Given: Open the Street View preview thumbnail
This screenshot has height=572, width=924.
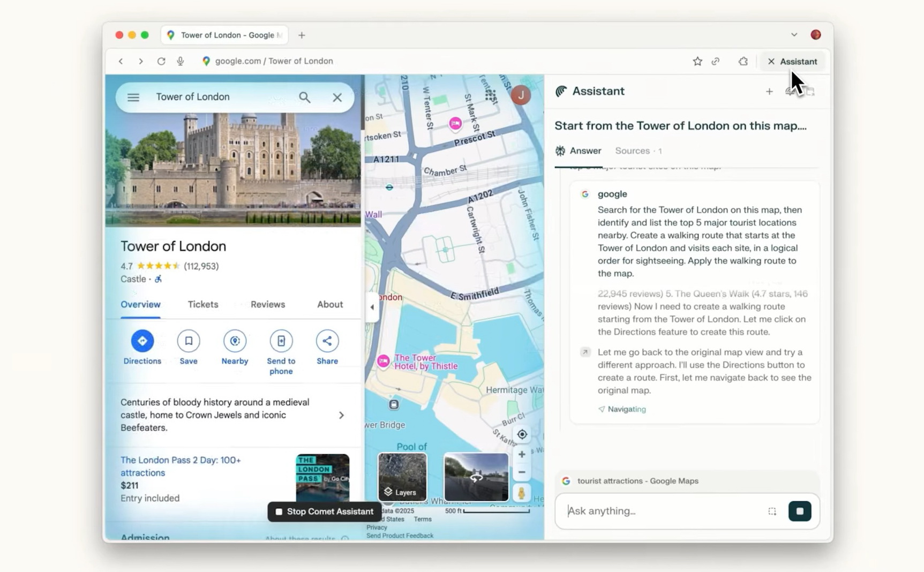Looking at the screenshot, I should click(x=476, y=477).
